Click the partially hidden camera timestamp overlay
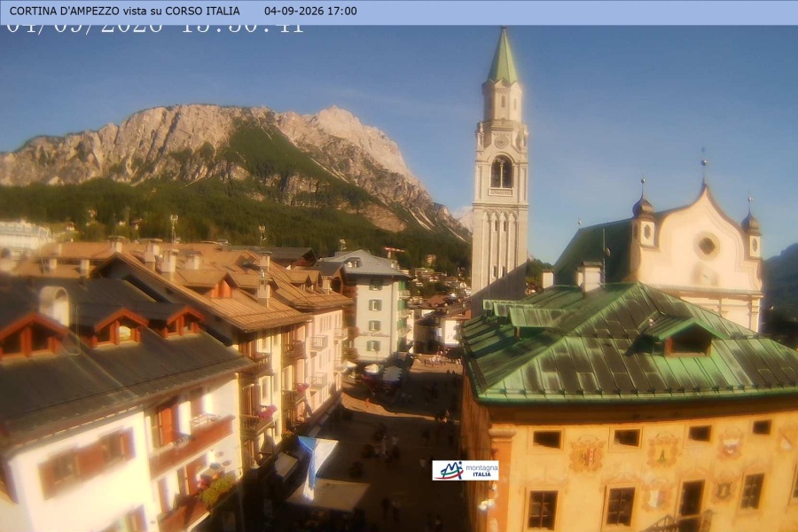The height and width of the screenshot is (532, 798). pos(154,29)
